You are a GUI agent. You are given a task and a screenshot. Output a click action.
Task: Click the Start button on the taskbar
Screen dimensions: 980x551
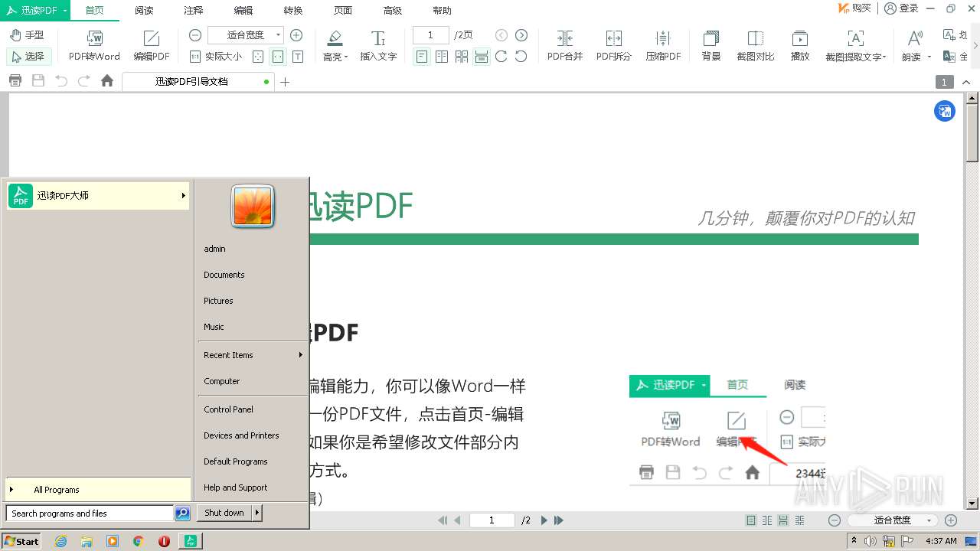[x=21, y=541]
